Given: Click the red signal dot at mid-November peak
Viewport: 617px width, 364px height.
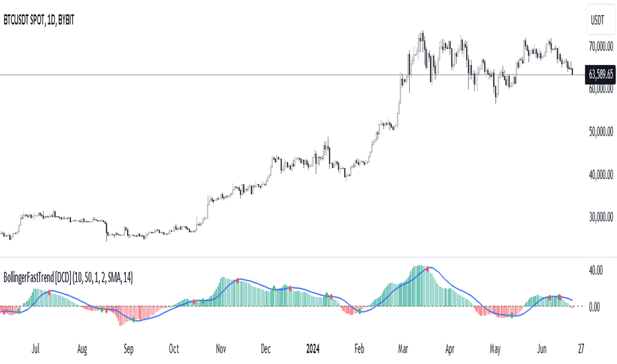Looking at the screenshot, I should pyautogui.click(x=237, y=281).
